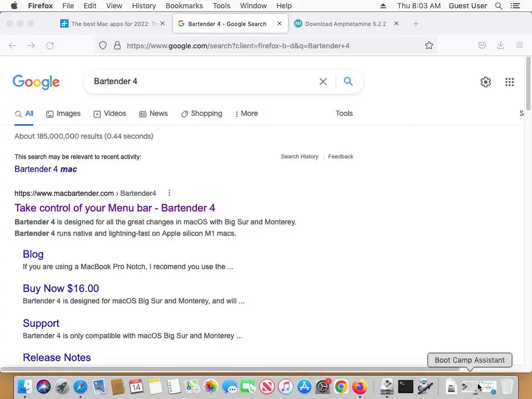Search for Bartender 4 mac suggestion
The image size is (532, 399).
tap(46, 169)
